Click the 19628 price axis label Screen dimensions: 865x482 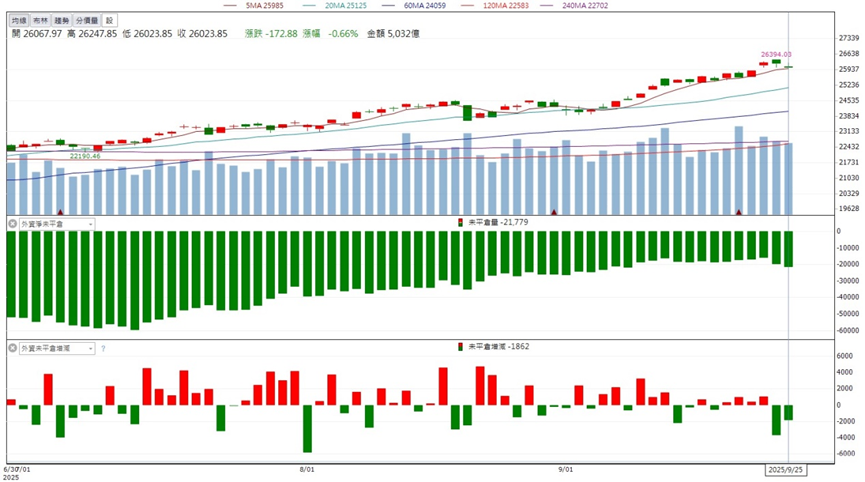[x=849, y=208]
